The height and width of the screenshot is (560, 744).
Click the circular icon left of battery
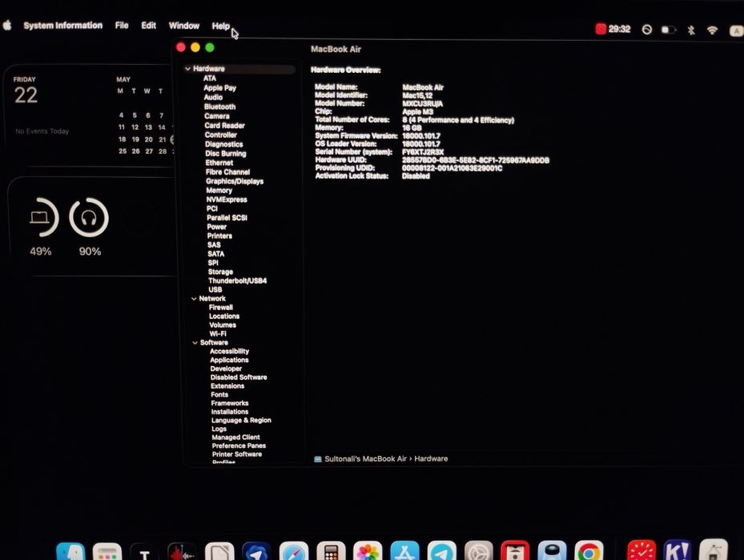(647, 30)
